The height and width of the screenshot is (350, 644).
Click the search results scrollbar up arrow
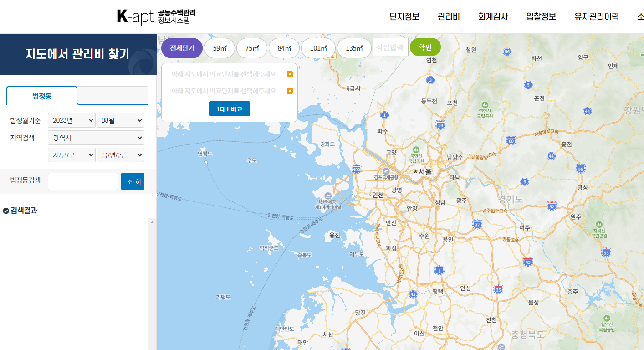pos(152,222)
